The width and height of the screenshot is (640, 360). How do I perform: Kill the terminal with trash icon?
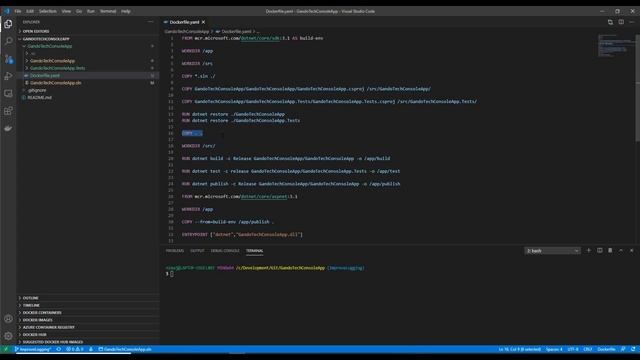pos(610,251)
